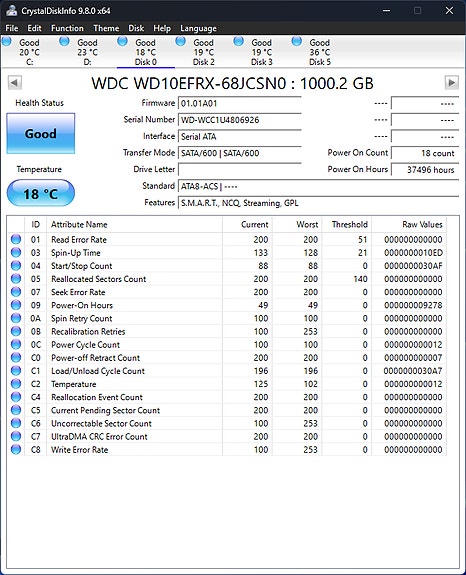Click the 18 °C temperature button
This screenshot has height=575, width=466.
41,193
